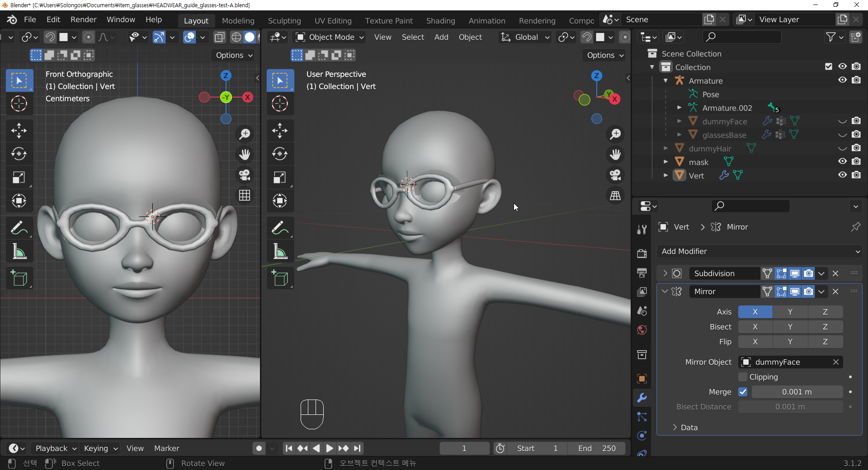Switch to Modeling workspace tab
868x470 pixels.
(x=238, y=20)
